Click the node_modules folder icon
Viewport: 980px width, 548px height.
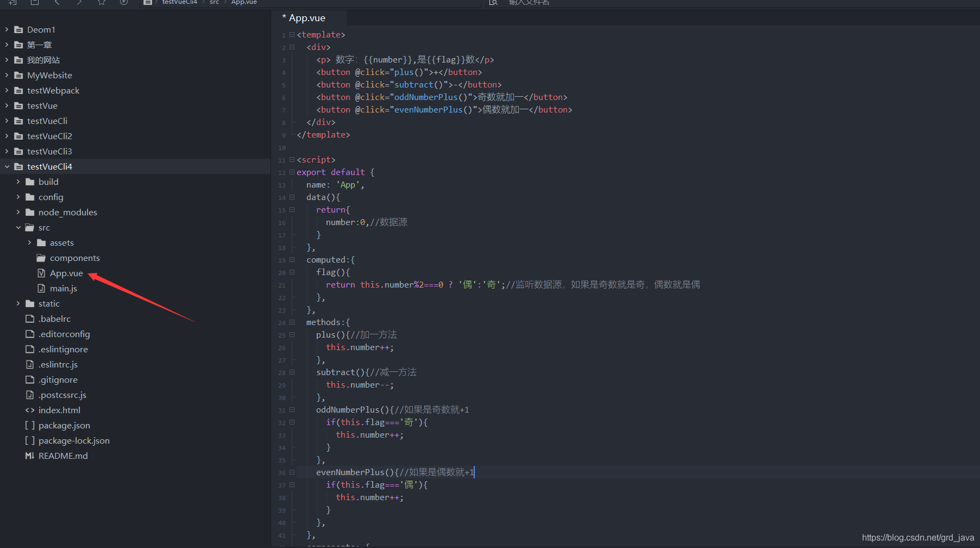[x=30, y=212]
